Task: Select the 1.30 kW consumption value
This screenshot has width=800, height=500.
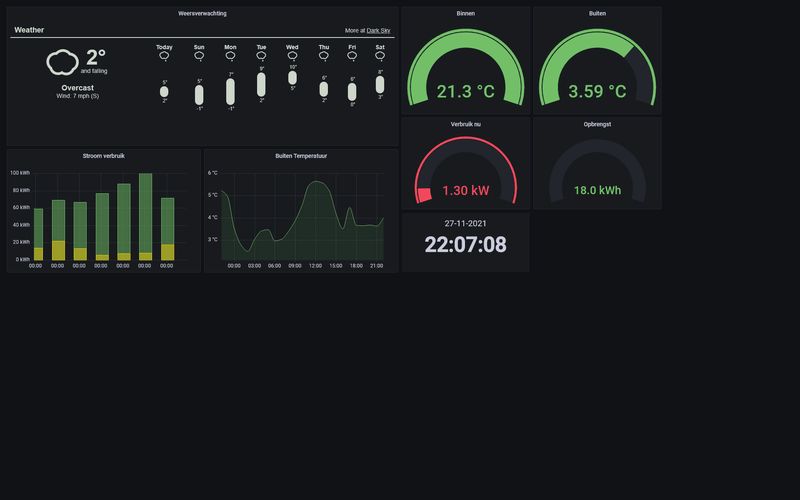Action: (x=465, y=191)
